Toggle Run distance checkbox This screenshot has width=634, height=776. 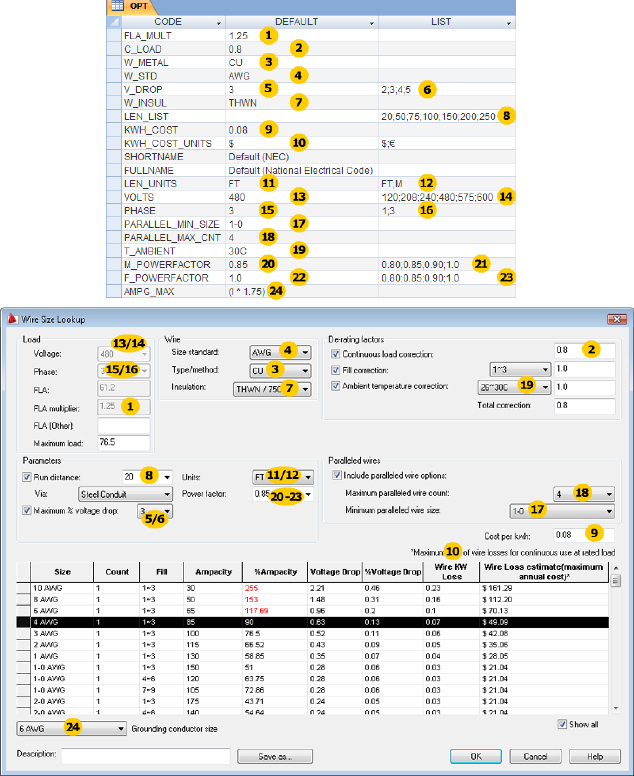coord(27,477)
